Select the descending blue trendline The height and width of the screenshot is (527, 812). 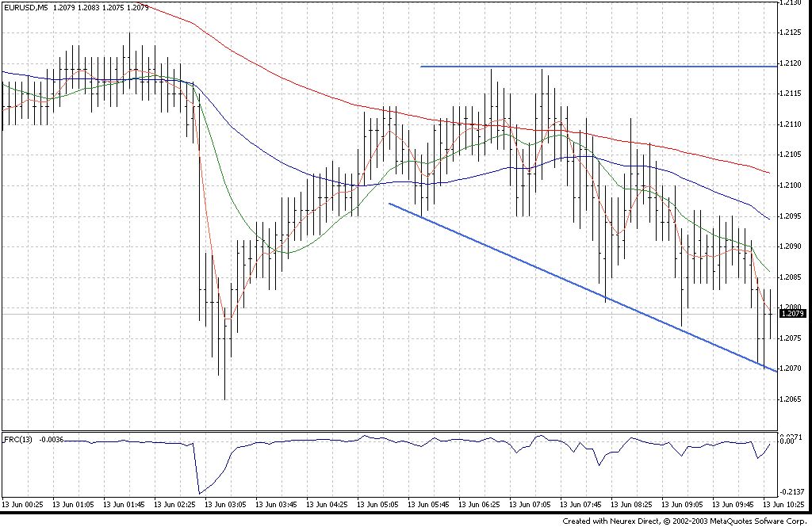pyautogui.click(x=583, y=288)
